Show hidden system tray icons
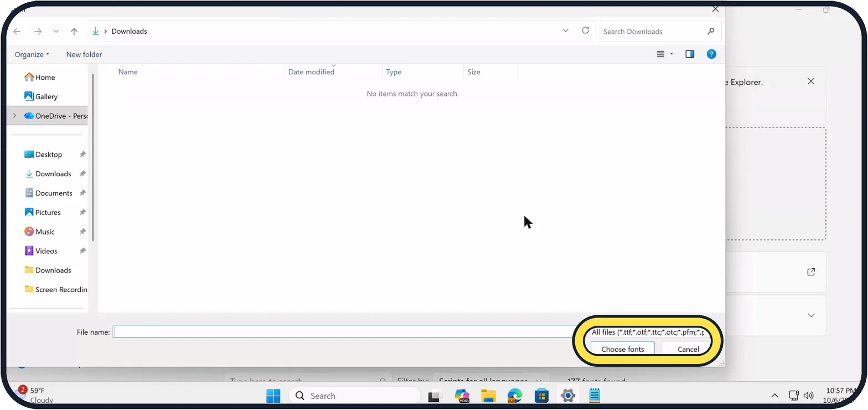The width and height of the screenshot is (868, 410). click(x=775, y=396)
